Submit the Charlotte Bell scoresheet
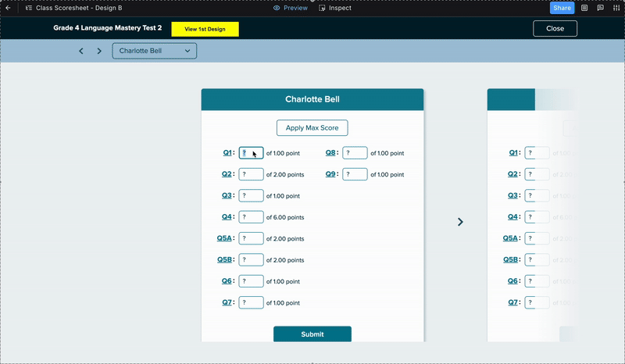This screenshot has height=364, width=625. (312, 334)
